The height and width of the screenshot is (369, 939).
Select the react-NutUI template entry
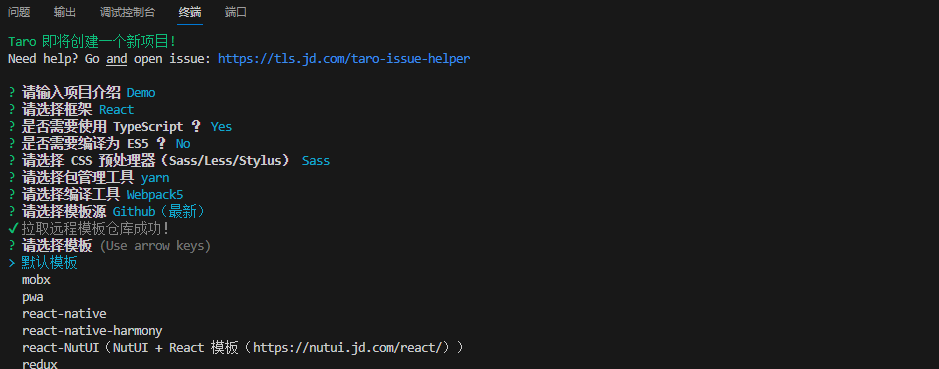(243, 347)
